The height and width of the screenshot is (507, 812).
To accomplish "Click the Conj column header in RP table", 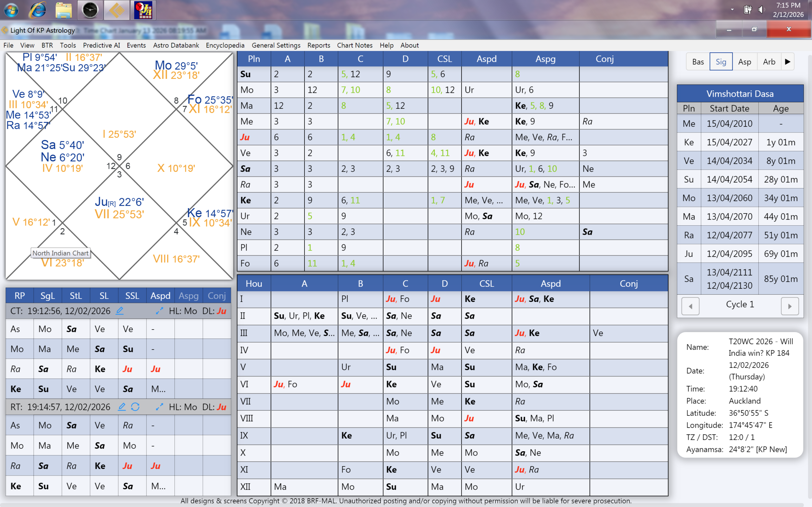I will click(x=216, y=296).
